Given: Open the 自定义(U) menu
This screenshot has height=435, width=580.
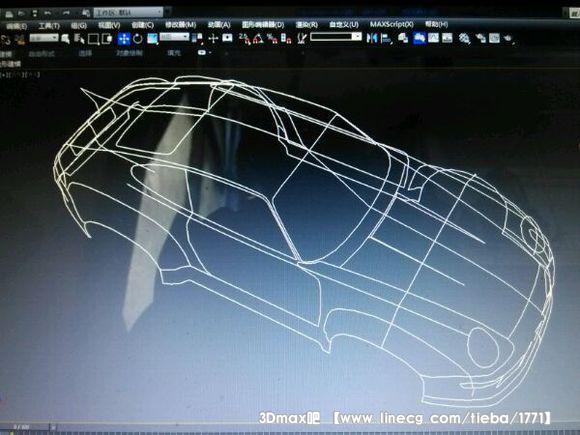Looking at the screenshot, I should coord(344,24).
